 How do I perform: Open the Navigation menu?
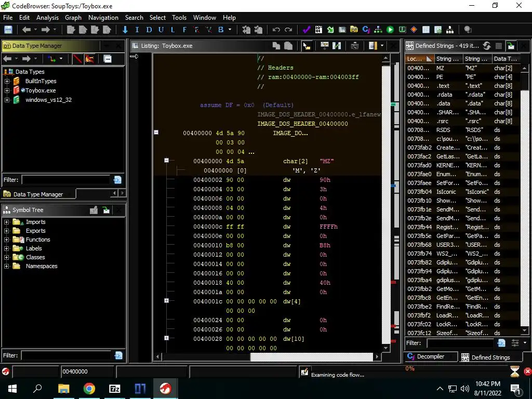(x=103, y=18)
